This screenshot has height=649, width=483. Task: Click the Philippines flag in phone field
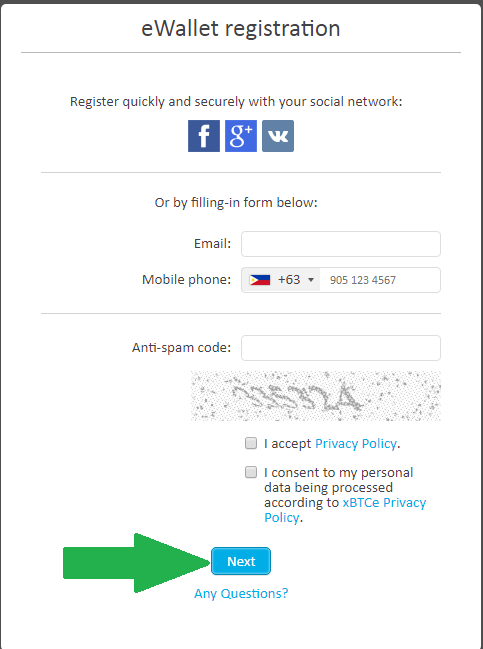[260, 280]
